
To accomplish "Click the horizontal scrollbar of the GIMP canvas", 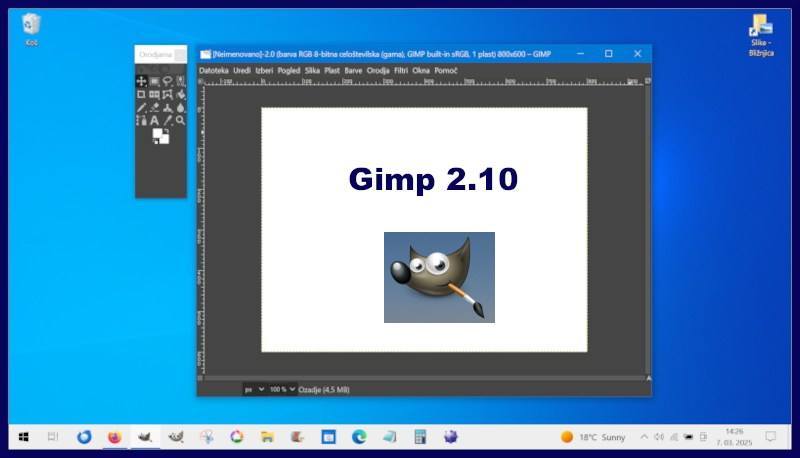I will pyautogui.click(x=424, y=378).
